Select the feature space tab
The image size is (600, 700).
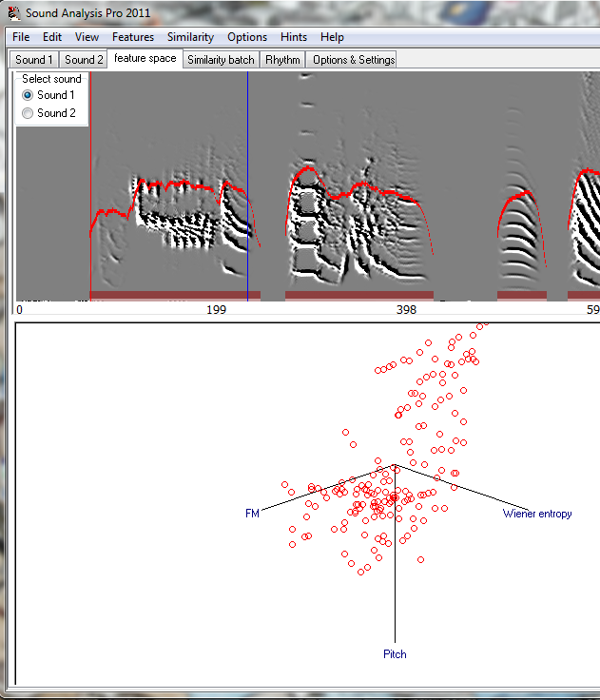[x=145, y=59]
